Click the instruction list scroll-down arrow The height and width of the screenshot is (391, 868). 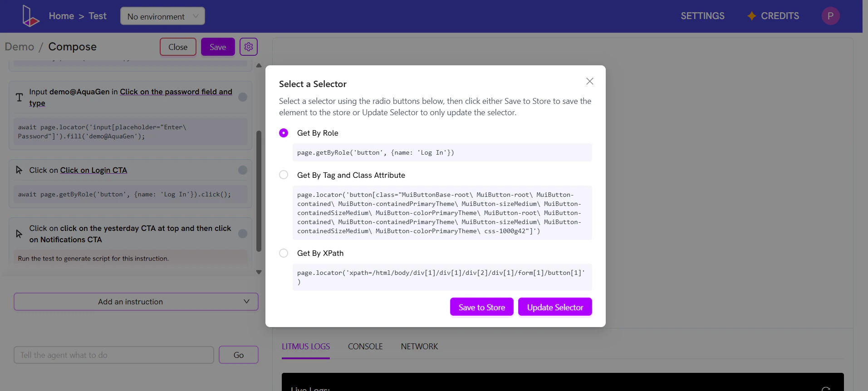tap(259, 272)
